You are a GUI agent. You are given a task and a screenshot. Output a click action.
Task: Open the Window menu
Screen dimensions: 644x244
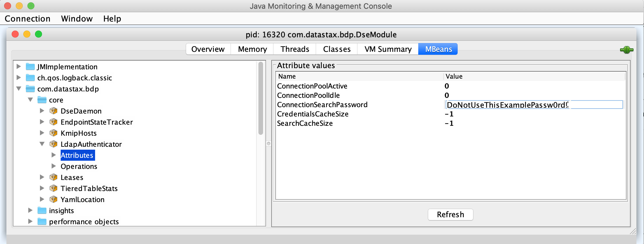[x=77, y=19]
